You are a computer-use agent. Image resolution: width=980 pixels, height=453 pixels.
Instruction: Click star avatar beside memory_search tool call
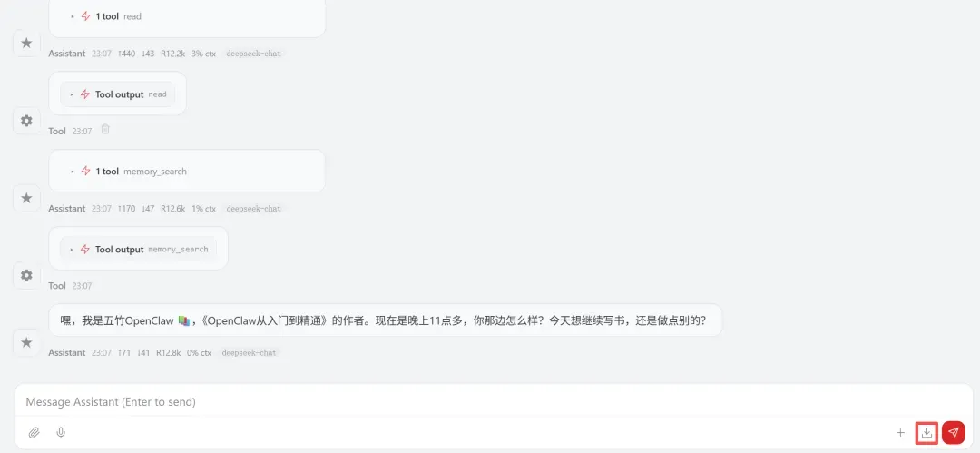[26, 198]
